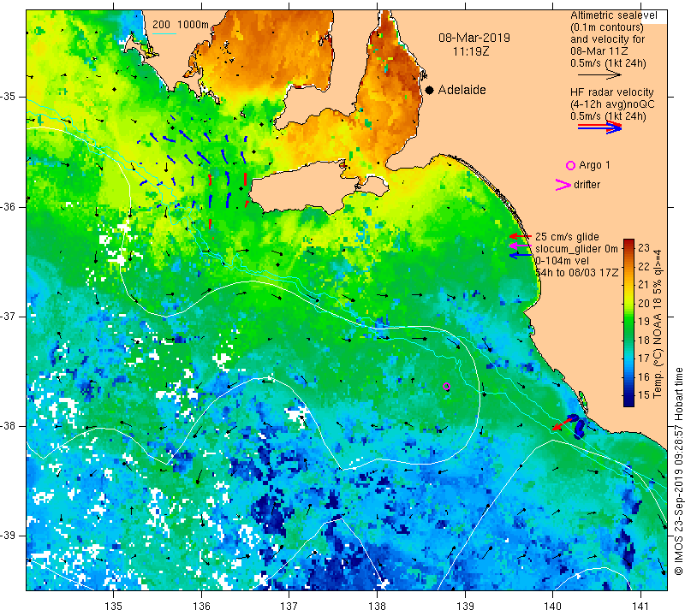Image resolution: width=685 pixels, height=616 pixels.
Task: Click the cyan 200m contour legend line
Action: (164, 33)
